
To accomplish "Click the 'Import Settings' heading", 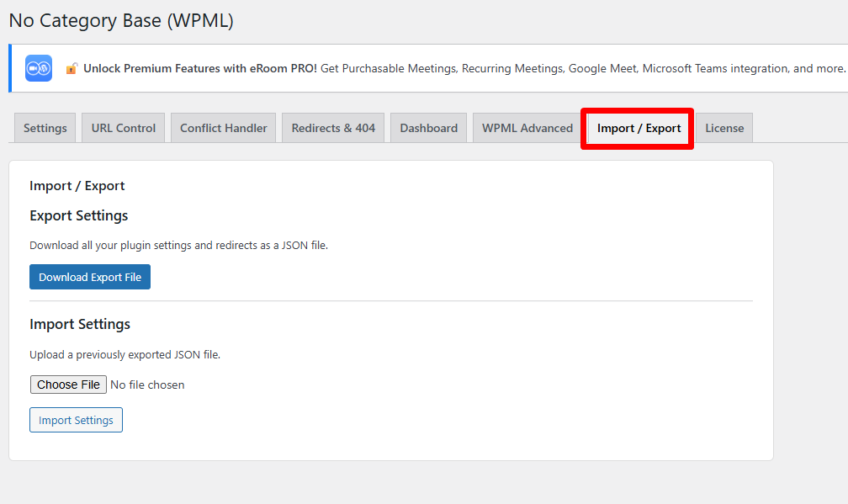I will coord(79,325).
